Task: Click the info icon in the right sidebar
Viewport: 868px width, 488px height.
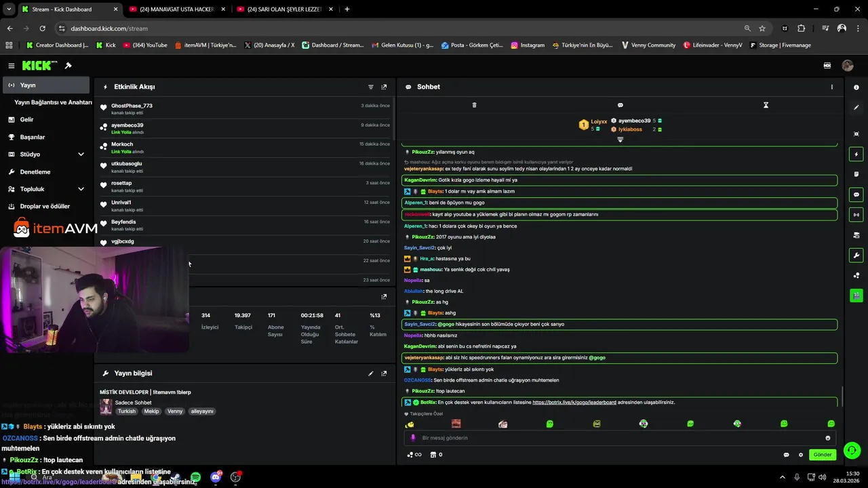Action: point(856,87)
